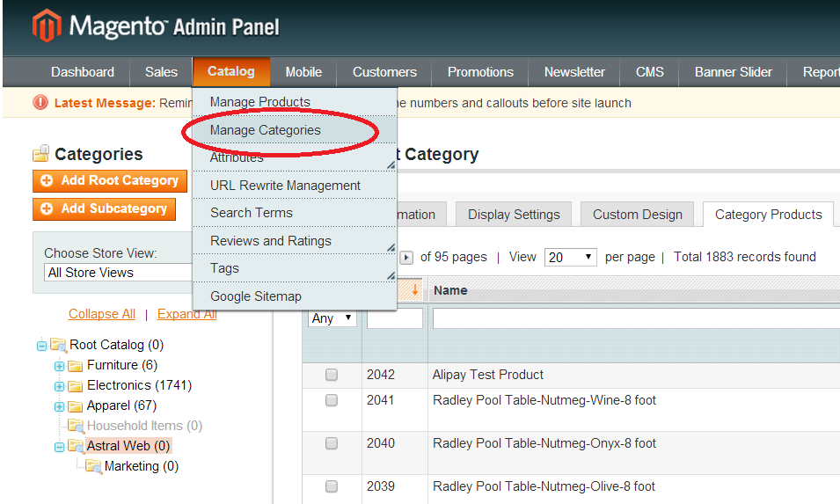840x504 pixels.
Task: Click the Electronics folder icon
Action: tap(76, 385)
